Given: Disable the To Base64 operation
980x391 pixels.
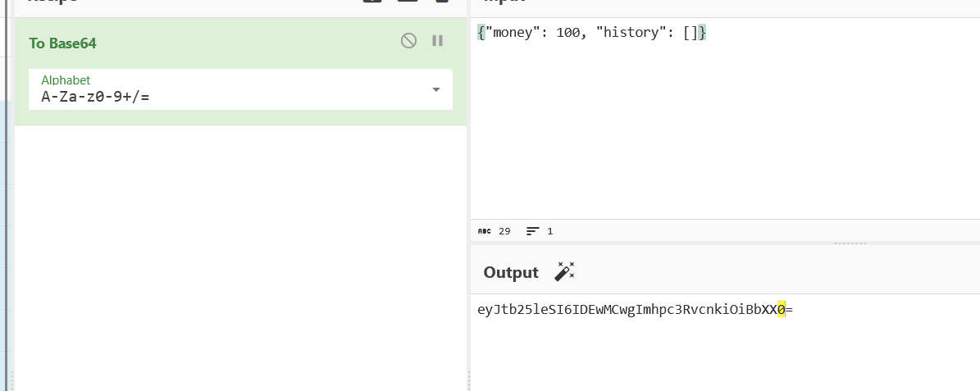Looking at the screenshot, I should coord(408,41).
